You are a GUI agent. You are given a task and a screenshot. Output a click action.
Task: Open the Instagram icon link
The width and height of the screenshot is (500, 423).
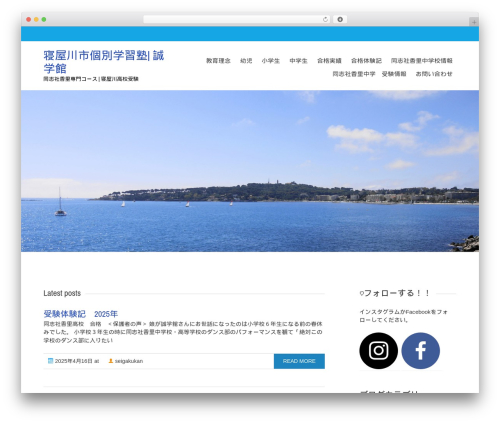click(378, 350)
